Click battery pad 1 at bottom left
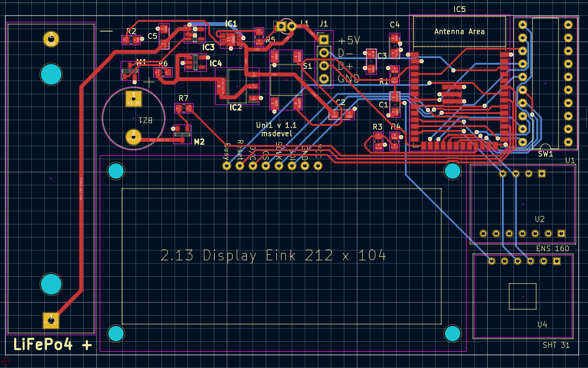 click(51, 320)
